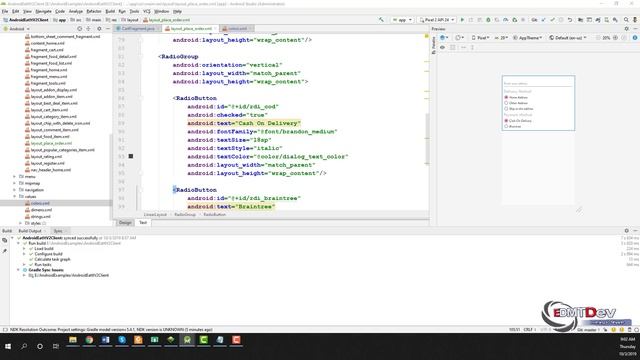
Task: Click RadioGroup breadcrumb in editor
Action: tap(185, 214)
